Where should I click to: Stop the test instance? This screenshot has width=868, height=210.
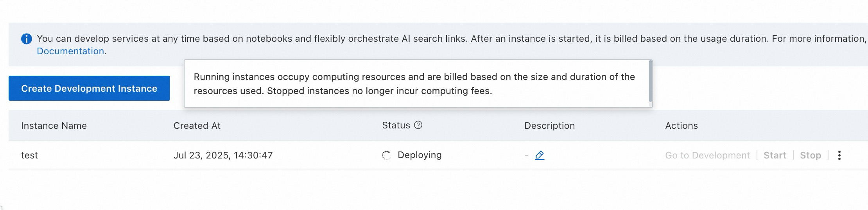coord(810,155)
